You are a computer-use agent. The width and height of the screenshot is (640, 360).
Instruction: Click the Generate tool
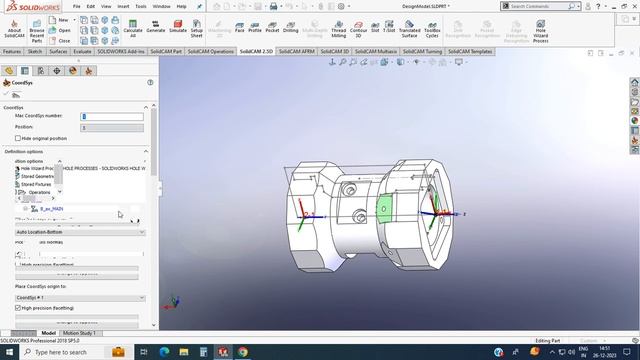156,27
